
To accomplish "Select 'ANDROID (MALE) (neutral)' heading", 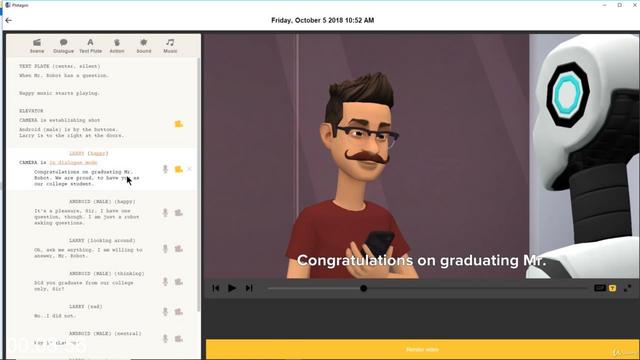I will [x=105, y=333].
